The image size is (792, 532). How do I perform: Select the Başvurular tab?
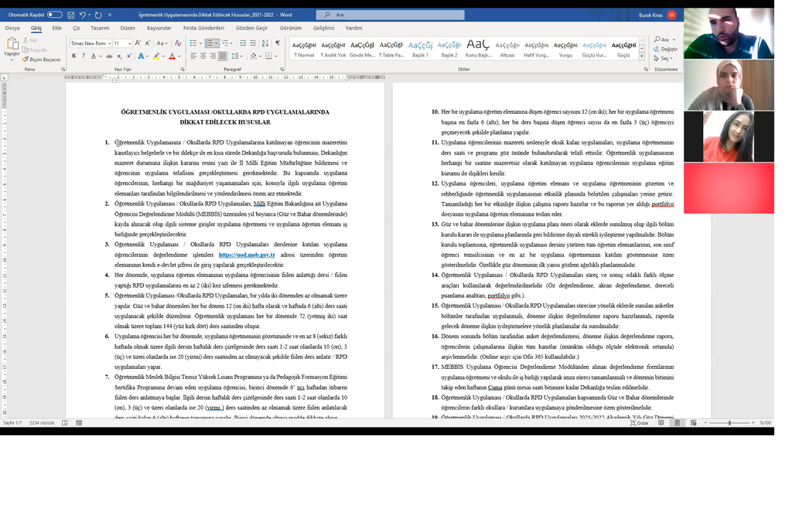pos(159,29)
